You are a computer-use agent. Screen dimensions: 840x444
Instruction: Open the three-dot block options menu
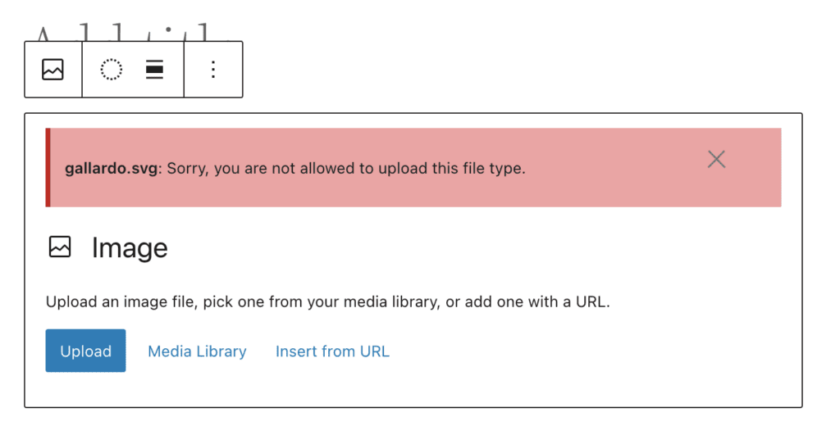point(213,70)
